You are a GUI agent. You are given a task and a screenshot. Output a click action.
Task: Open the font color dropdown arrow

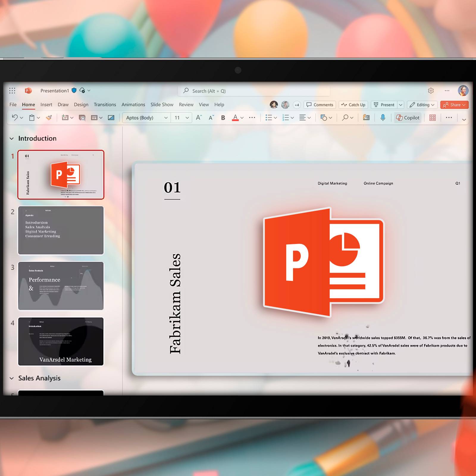pos(242,118)
